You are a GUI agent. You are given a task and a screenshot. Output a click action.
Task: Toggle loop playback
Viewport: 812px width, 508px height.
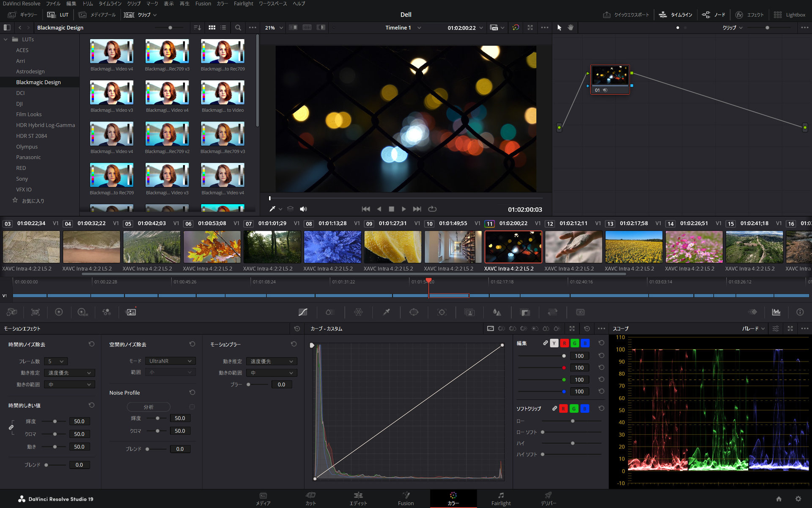pos(432,209)
